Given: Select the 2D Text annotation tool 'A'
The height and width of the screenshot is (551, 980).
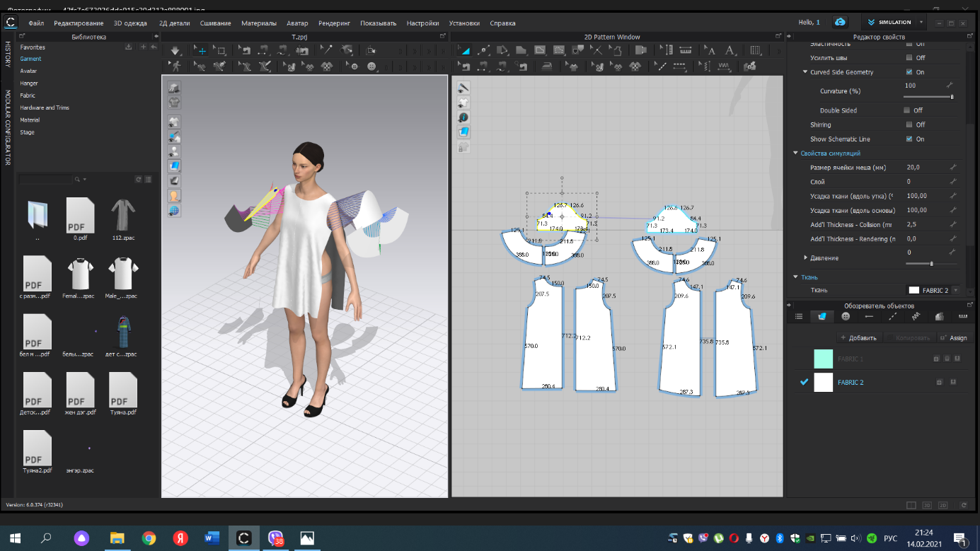Looking at the screenshot, I should coord(729,51).
